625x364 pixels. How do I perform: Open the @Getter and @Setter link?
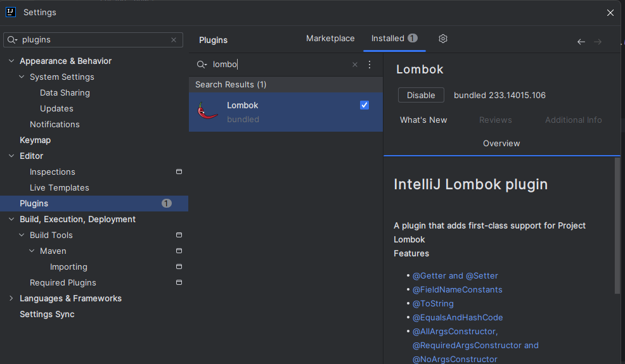(x=455, y=275)
